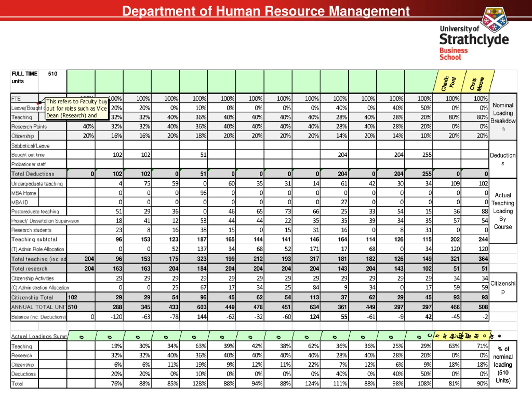532x399 pixels.
Task: Click the MBA Home row label
Action: click(x=24, y=193)
